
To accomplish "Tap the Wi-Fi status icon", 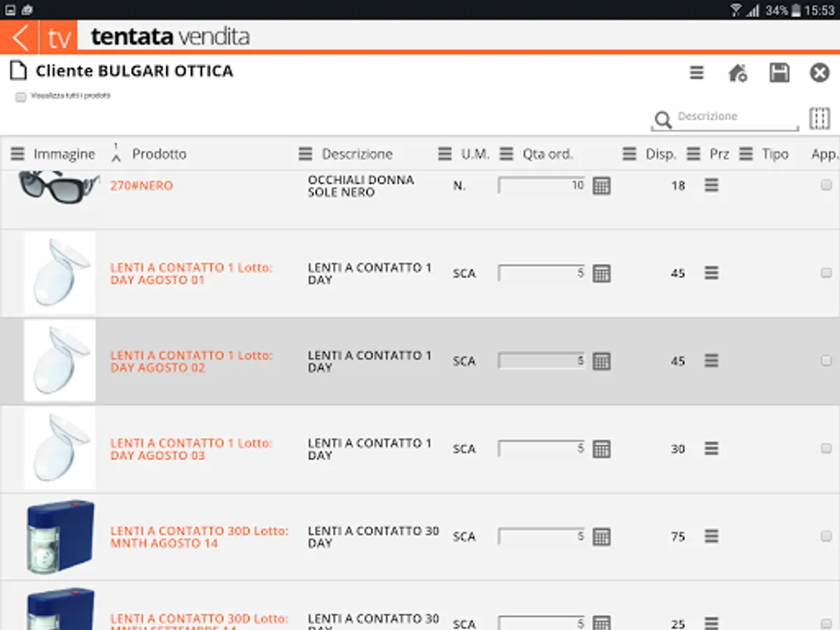I will pos(736,10).
